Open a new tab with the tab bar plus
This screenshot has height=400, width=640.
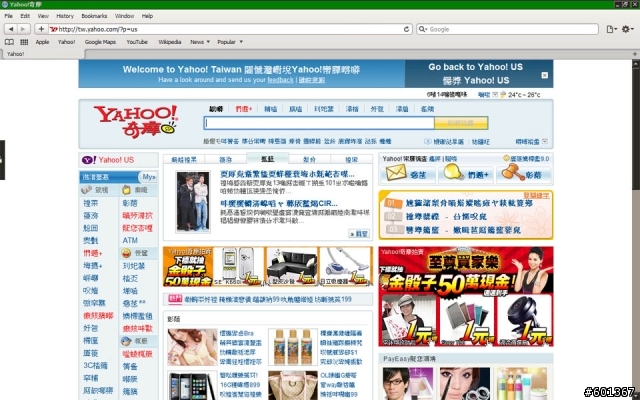[x=635, y=54]
